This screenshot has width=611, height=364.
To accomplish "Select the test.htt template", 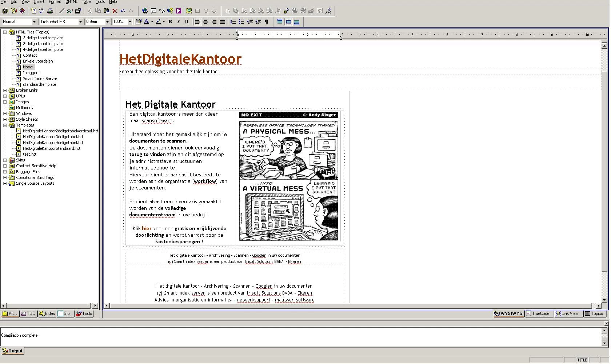I will pyautogui.click(x=29, y=154).
